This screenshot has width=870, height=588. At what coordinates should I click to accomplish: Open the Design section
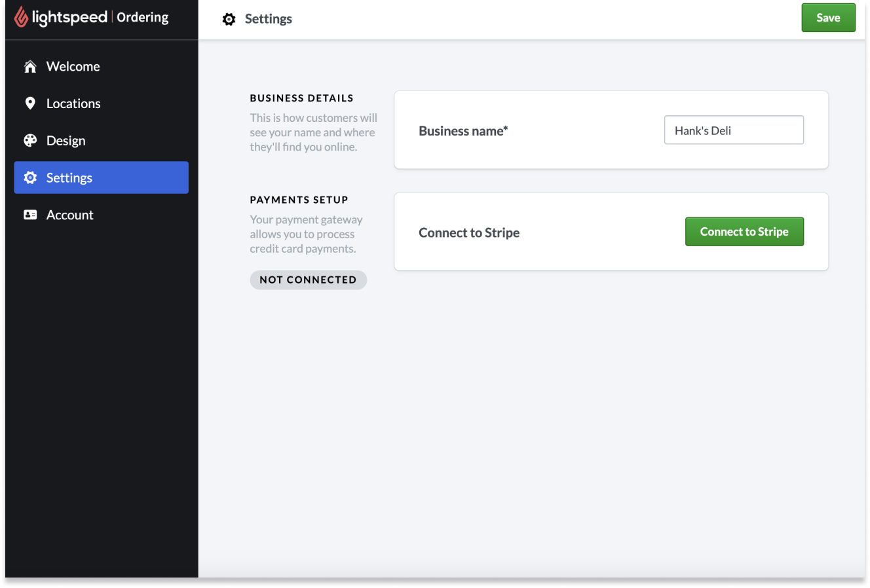101,140
